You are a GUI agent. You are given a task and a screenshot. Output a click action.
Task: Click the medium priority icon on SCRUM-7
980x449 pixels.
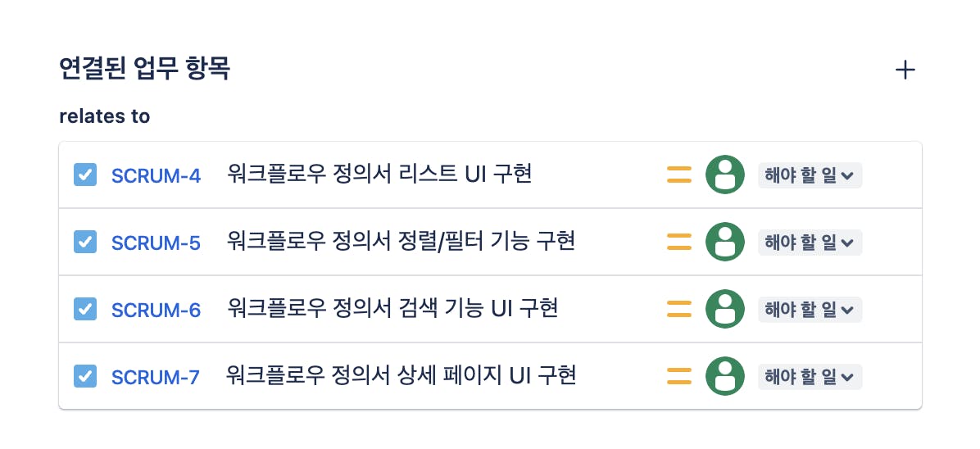pos(679,376)
